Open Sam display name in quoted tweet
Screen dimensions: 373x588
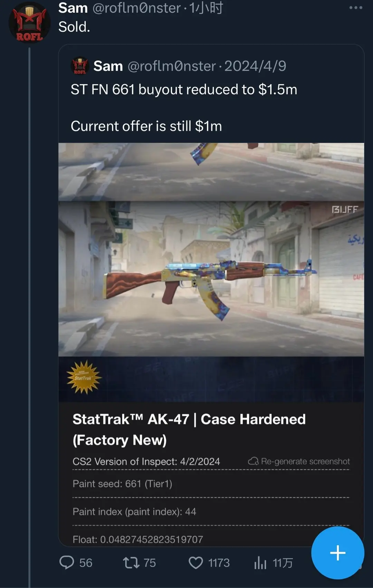(x=108, y=66)
